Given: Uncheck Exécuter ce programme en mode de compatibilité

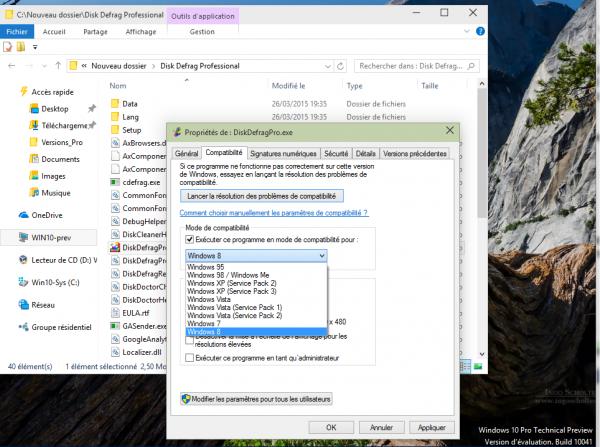Looking at the screenshot, I should click(x=189, y=240).
